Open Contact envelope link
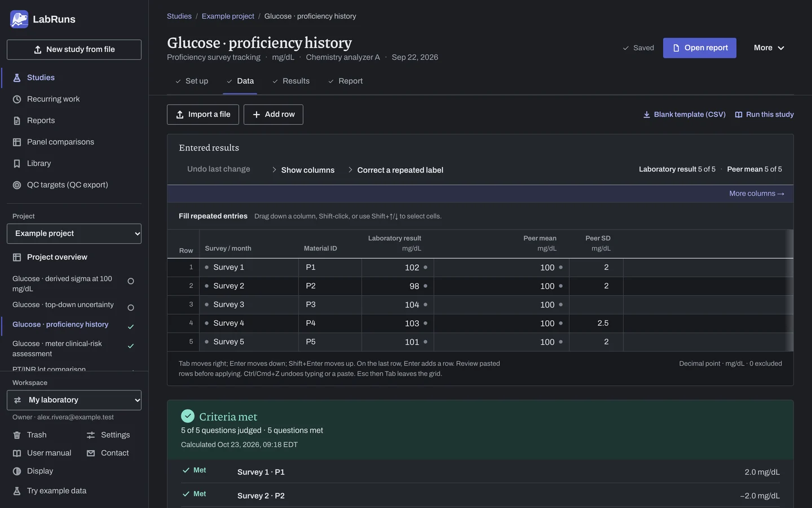Viewport: 812px width, 508px height. (108, 453)
